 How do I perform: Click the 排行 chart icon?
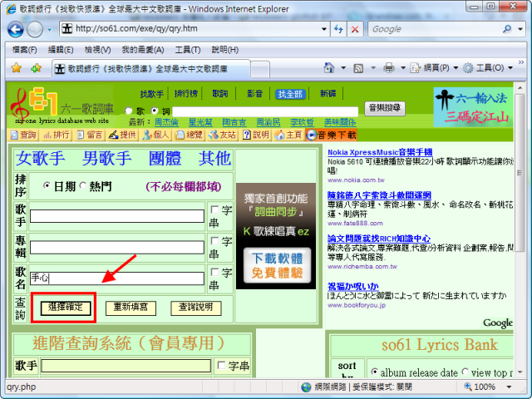pos(57,135)
